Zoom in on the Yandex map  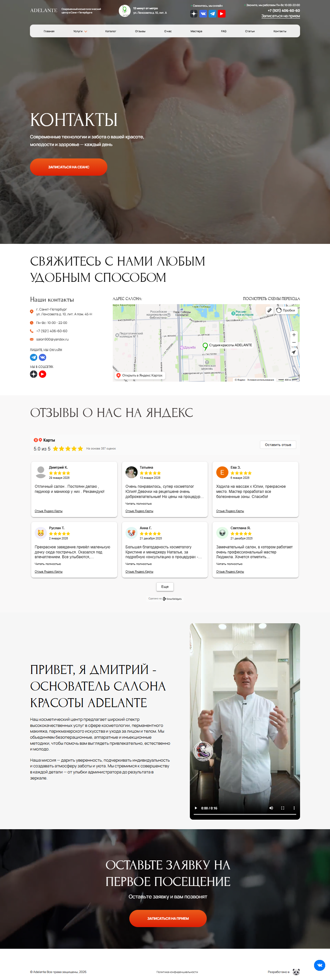pos(294,335)
